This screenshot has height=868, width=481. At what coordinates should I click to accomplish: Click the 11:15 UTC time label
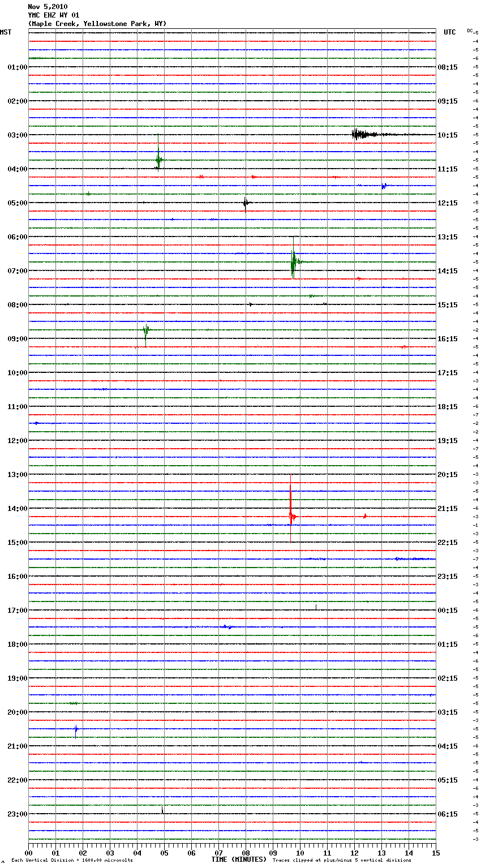coord(448,169)
